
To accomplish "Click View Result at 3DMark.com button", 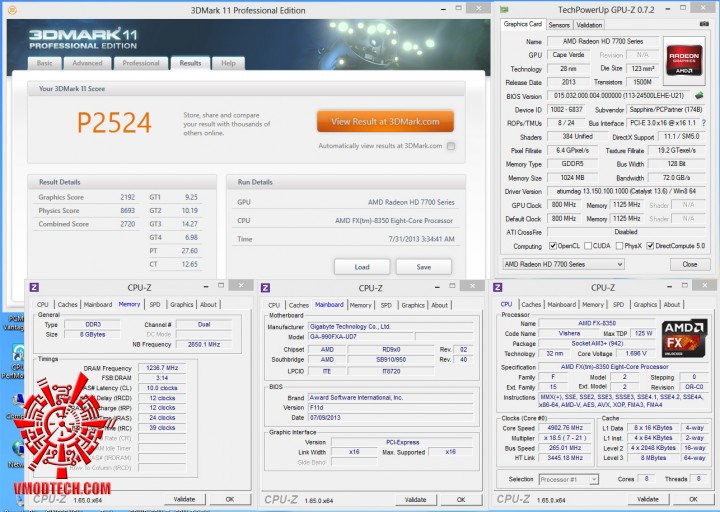I will (x=385, y=122).
